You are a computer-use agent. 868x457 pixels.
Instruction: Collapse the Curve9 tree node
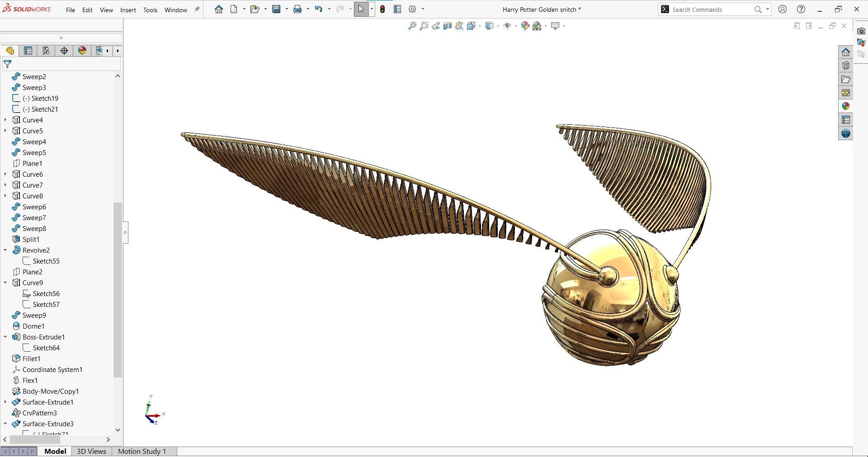pos(5,283)
